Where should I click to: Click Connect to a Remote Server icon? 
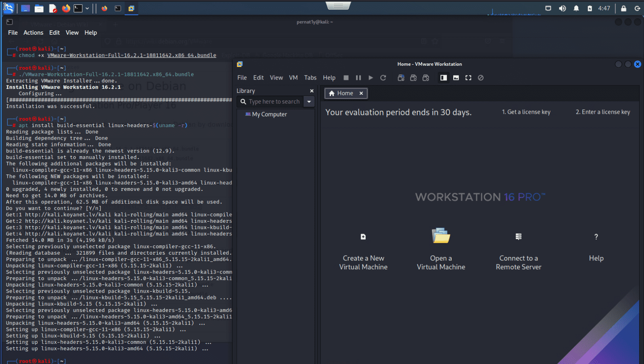click(x=519, y=237)
